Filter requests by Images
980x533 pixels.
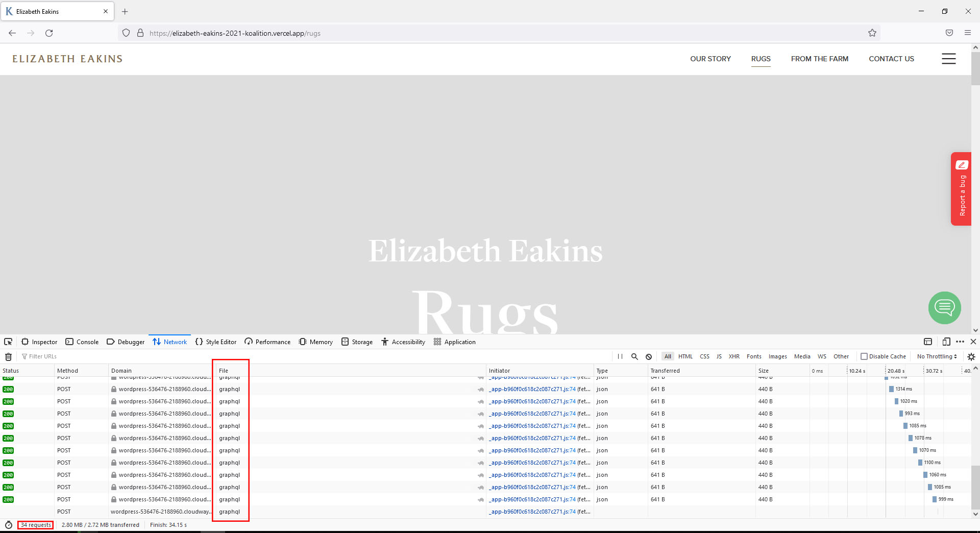coord(778,356)
